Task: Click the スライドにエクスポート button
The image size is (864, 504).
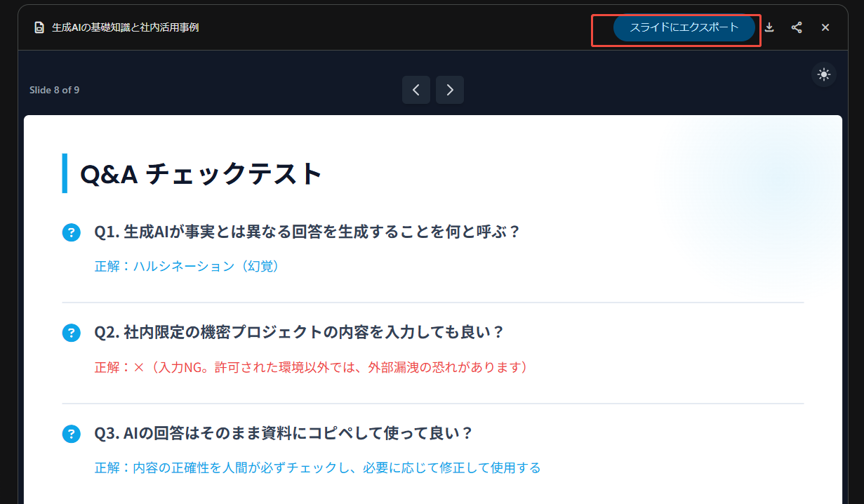Action: coord(684,27)
